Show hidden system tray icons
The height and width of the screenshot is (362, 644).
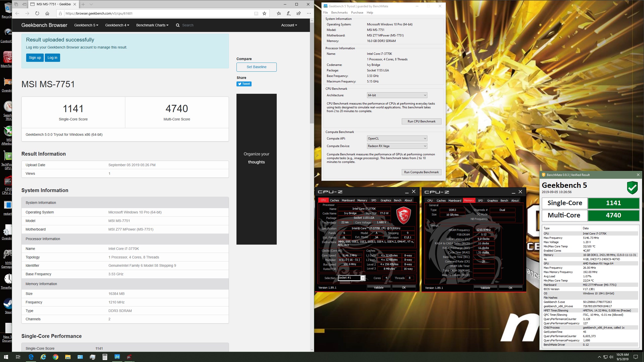click(599, 357)
